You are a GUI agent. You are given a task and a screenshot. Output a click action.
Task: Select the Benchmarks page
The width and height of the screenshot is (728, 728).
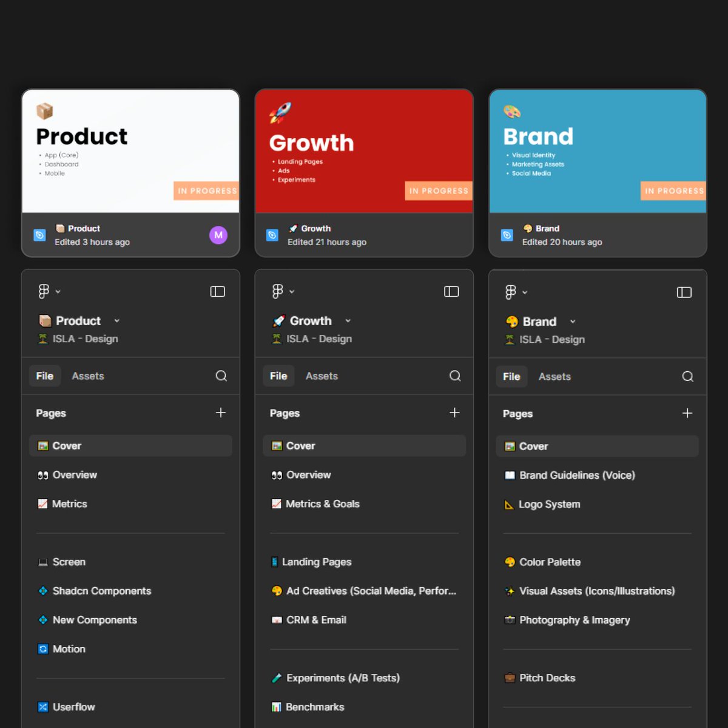364,707
